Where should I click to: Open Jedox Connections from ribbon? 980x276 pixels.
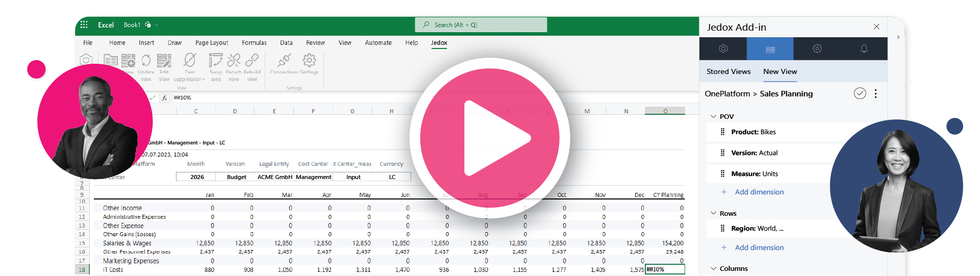click(x=284, y=60)
